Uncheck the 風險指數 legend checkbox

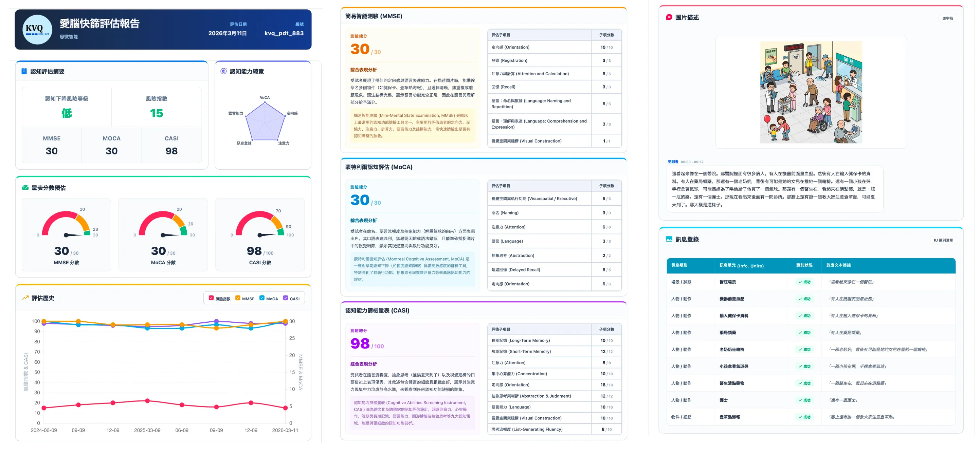point(211,298)
